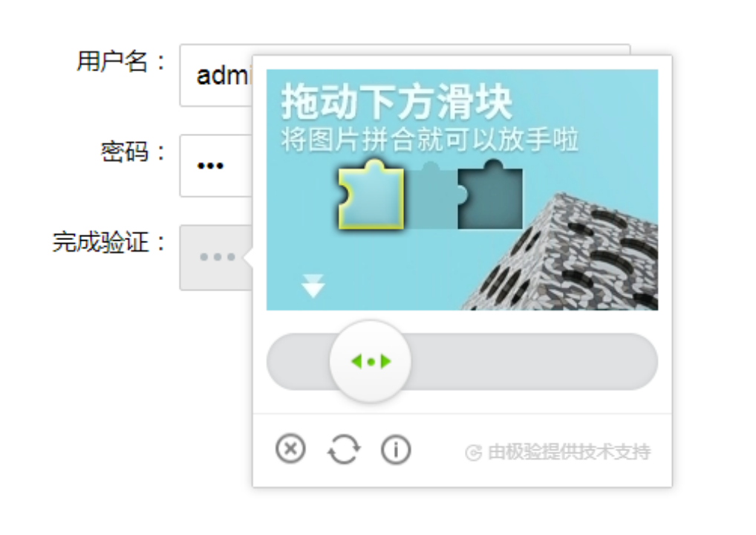Click the dark puzzle target slot
Image resolution: width=756 pixels, height=535 pixels.
point(490,195)
